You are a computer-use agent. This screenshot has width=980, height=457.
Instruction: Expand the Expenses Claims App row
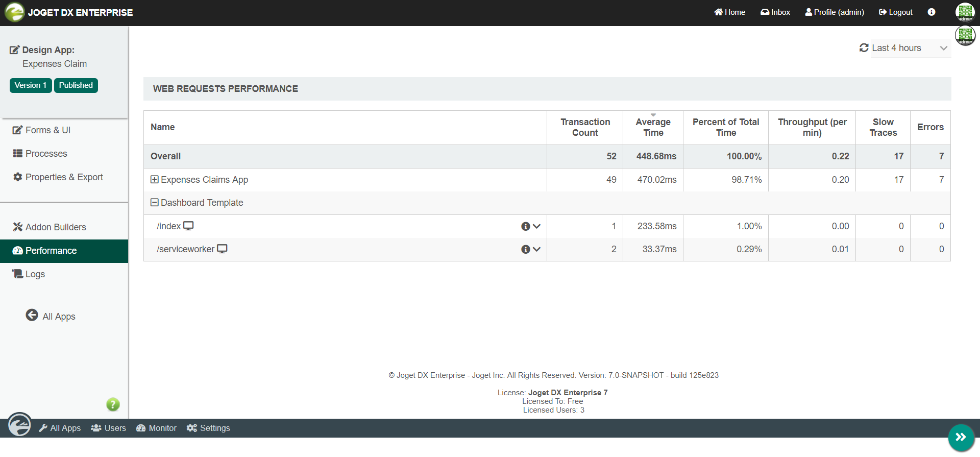point(154,180)
